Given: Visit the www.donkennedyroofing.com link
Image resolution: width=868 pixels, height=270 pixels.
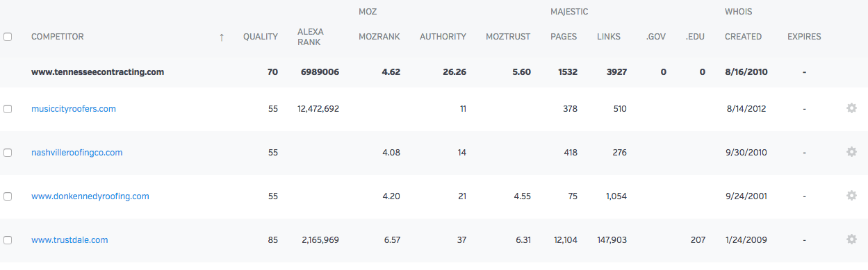Looking at the screenshot, I should click(90, 196).
